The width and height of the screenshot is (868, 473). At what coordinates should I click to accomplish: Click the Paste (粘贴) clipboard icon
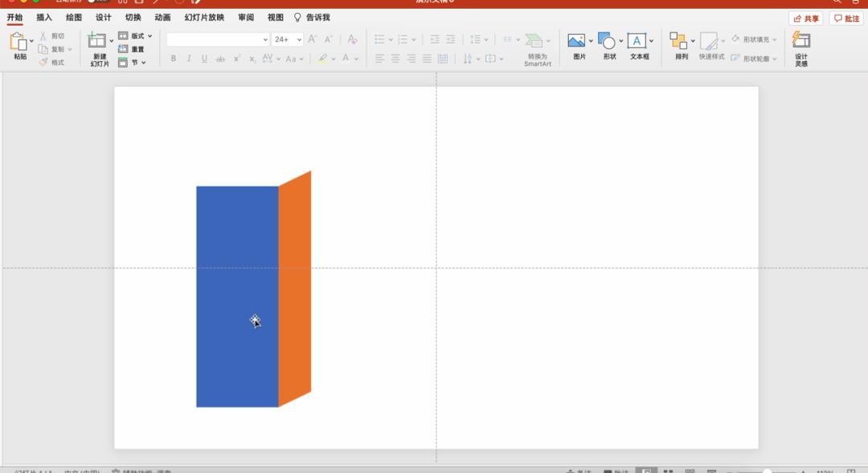pos(18,43)
